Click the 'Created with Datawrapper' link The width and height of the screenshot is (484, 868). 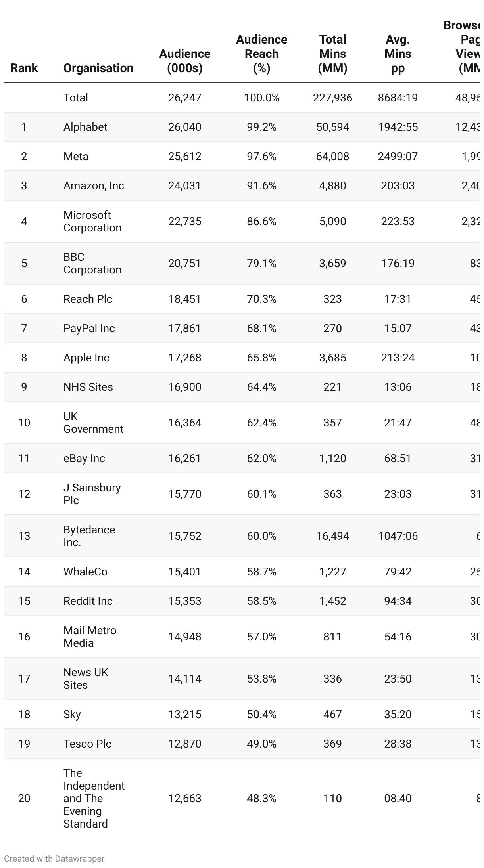click(x=54, y=858)
